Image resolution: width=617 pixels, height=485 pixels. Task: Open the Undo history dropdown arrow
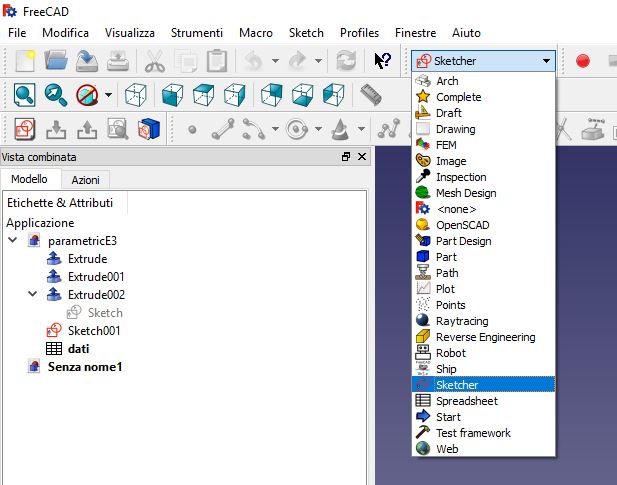click(x=275, y=61)
